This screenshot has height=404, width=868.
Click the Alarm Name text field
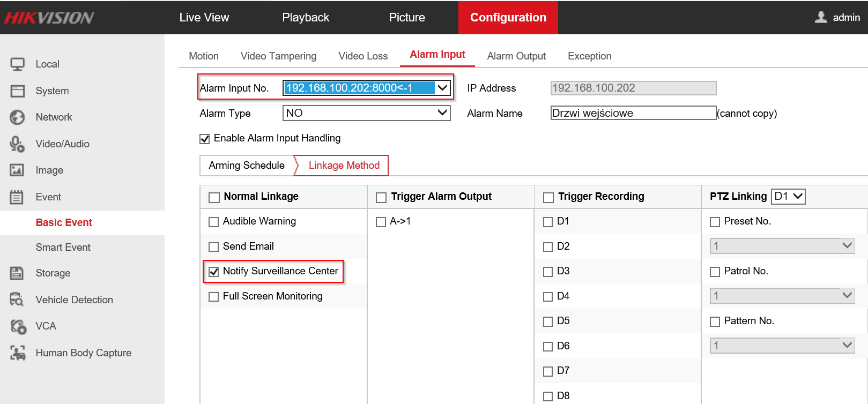(633, 113)
